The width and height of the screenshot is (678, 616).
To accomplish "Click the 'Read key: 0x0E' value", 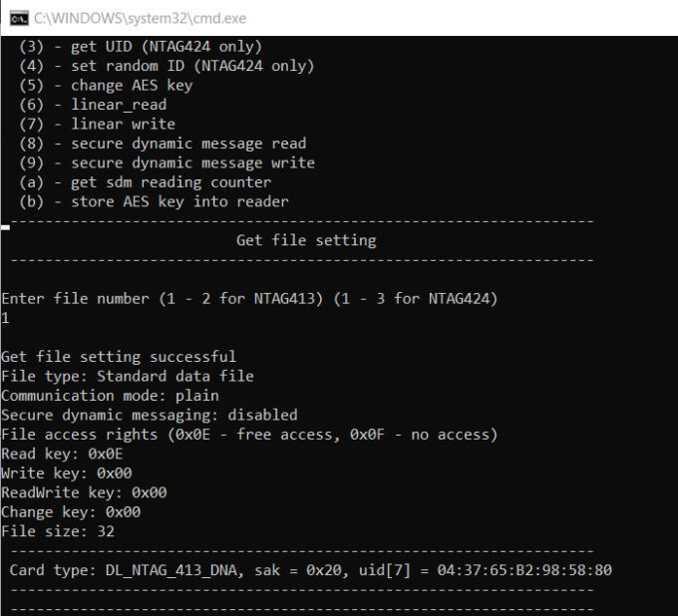I will tap(62, 454).
